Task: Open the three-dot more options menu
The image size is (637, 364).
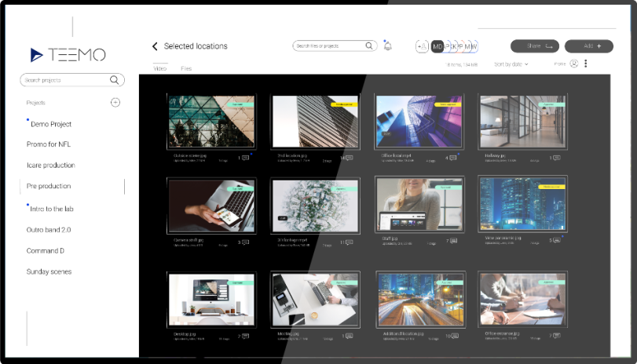Action: [586, 64]
